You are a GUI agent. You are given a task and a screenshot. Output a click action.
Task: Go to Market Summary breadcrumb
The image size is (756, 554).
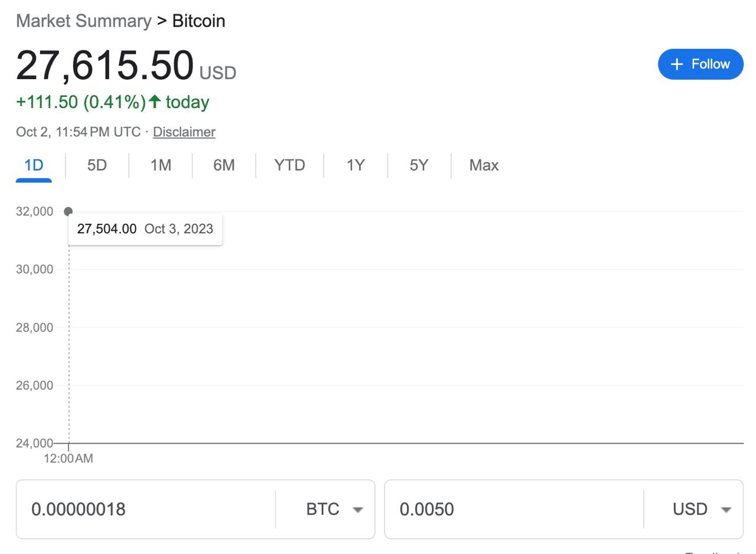pos(84,21)
